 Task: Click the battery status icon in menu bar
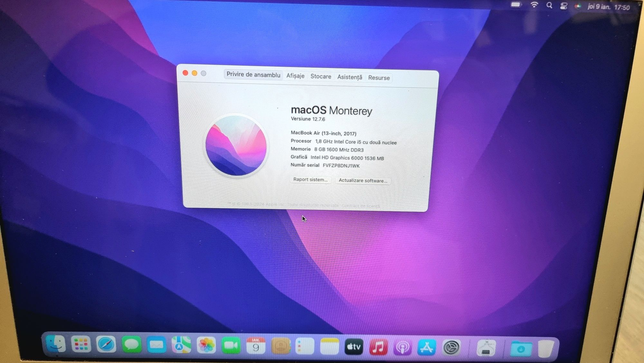516,5
